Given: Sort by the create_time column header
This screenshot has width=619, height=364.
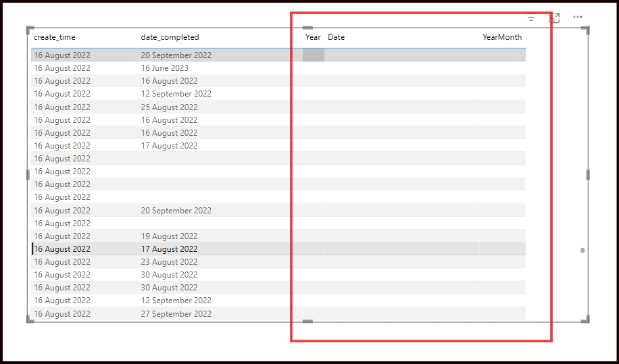Looking at the screenshot, I should [x=55, y=37].
